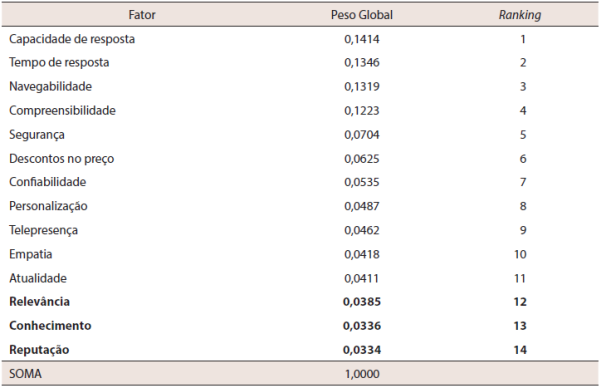Click the bold Conhecimento weight 0,0336

(362, 326)
